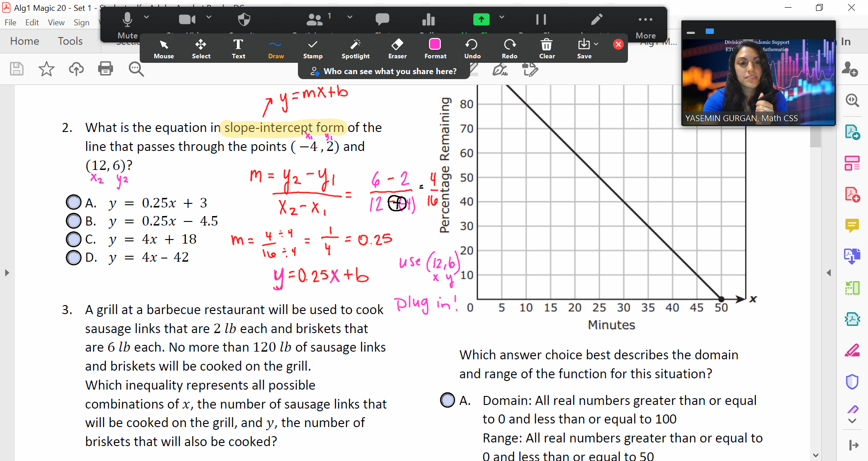Activate the Spotlight annotation tool
The width and height of the screenshot is (868, 461).
[355, 48]
